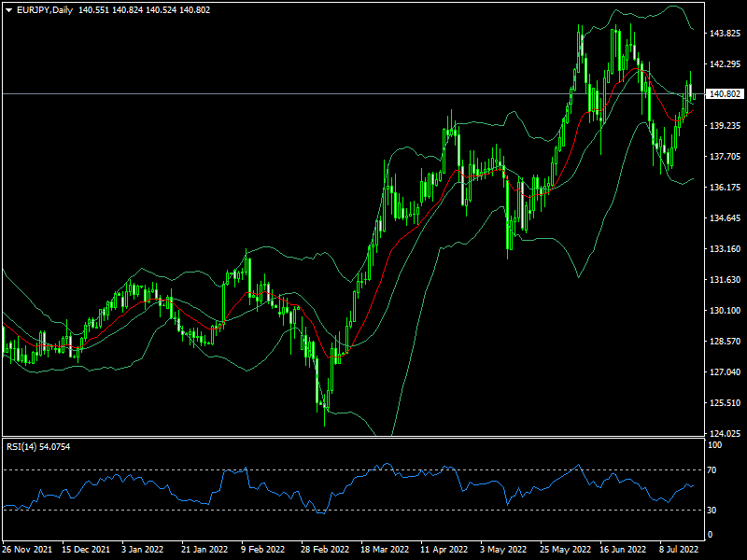Select the EURJPY,Daily chart title text
This screenshot has height=560, width=747.
(45, 10)
